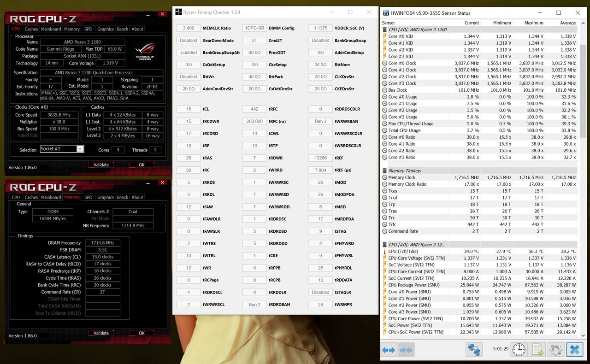590x364 pixels.
Task: Open the remote network monitoring icon in HWiNFO
Action: [474, 349]
